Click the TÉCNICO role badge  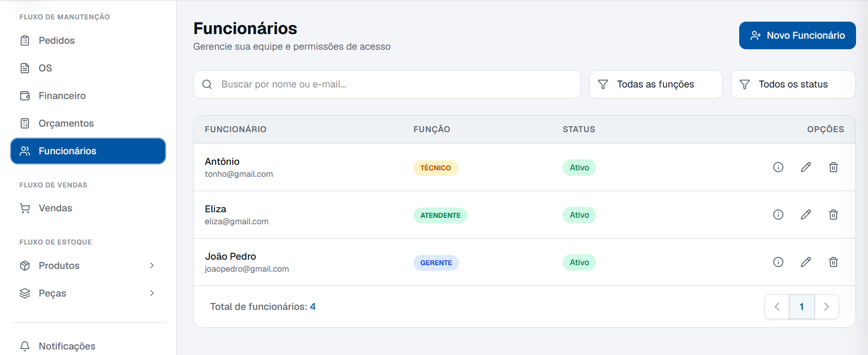pyautogui.click(x=436, y=168)
